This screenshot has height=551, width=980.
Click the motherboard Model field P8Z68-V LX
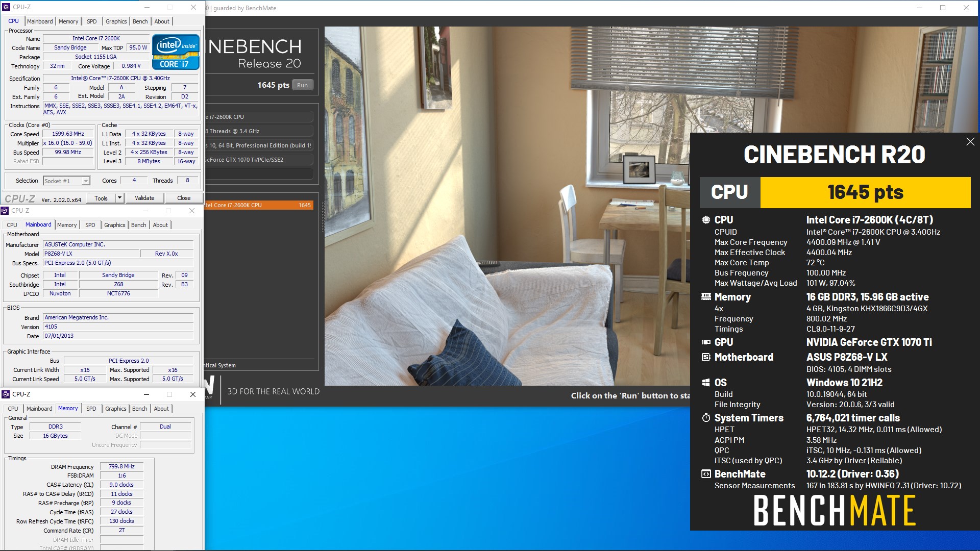(91, 254)
